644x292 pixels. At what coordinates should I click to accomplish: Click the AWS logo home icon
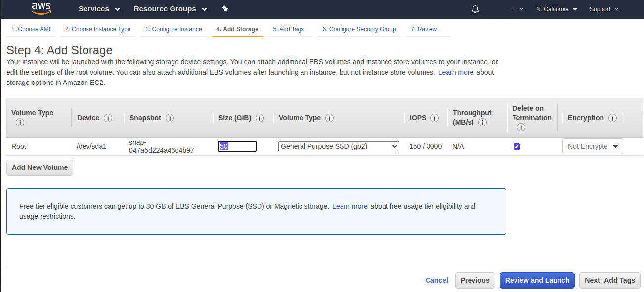(x=42, y=8)
